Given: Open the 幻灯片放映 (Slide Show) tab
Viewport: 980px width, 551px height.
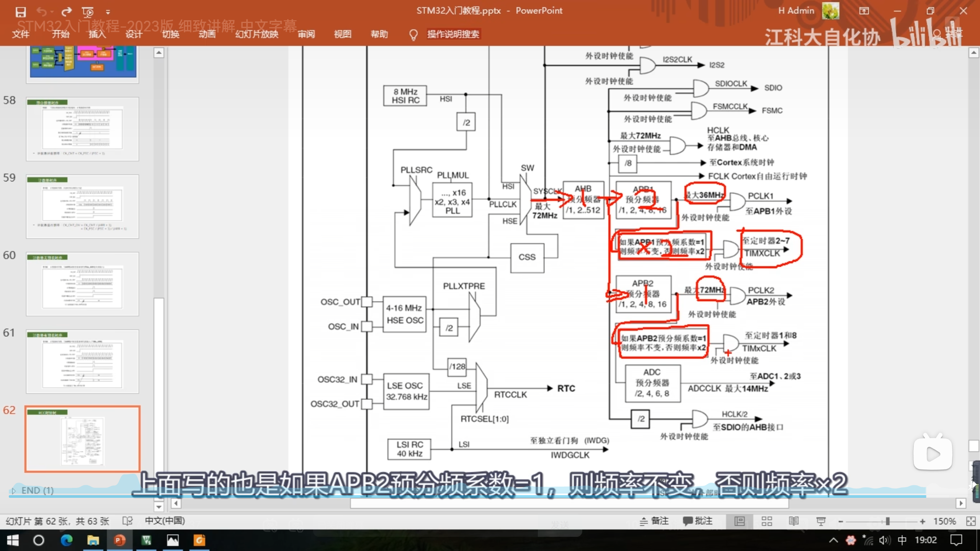Looking at the screenshot, I should pyautogui.click(x=256, y=34).
